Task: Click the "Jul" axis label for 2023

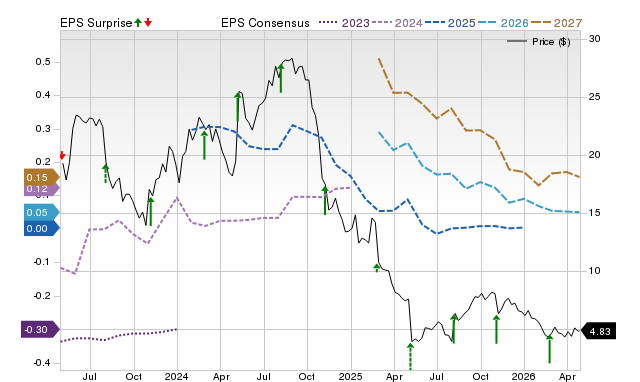Action: [x=90, y=376]
